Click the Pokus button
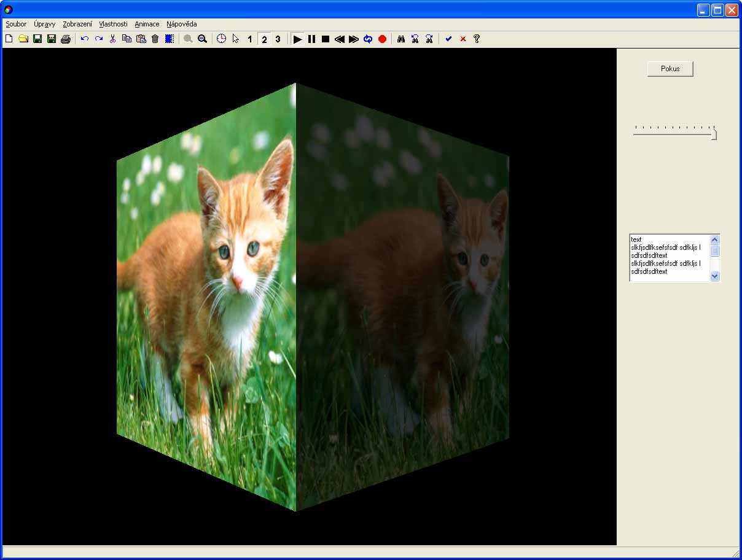This screenshot has width=742, height=560. pyautogui.click(x=670, y=69)
